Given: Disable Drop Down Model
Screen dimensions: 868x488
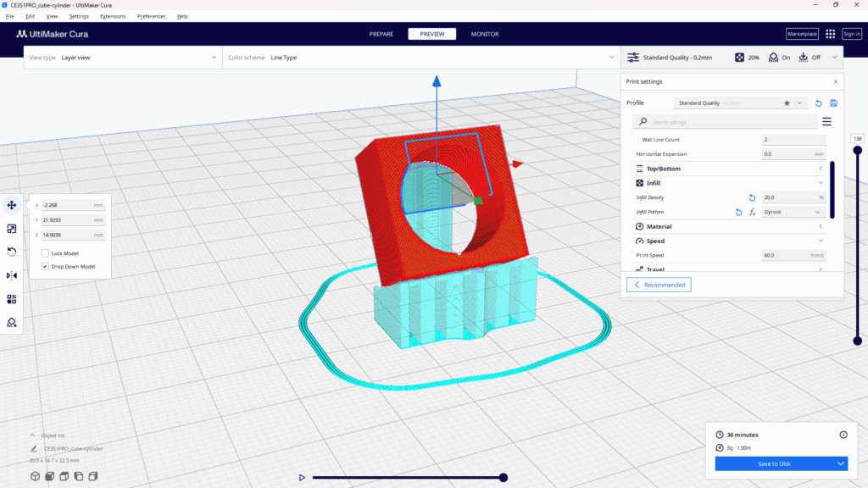Looking at the screenshot, I should click(45, 266).
